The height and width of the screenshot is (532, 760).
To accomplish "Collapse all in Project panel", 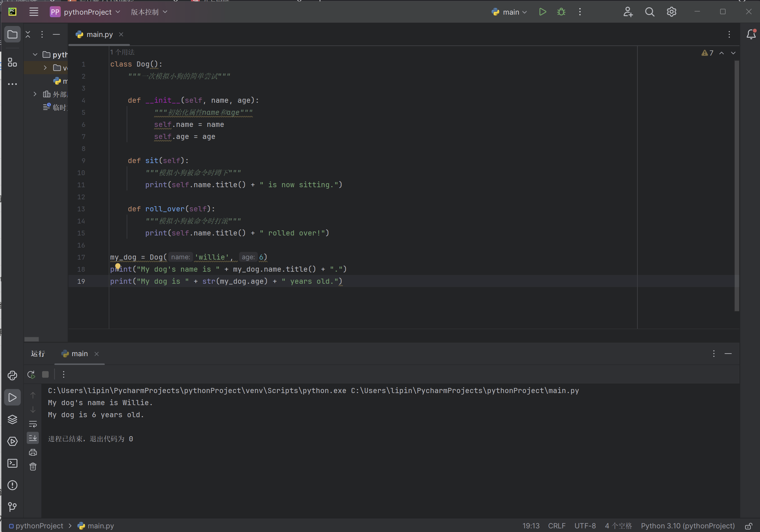I will click(x=28, y=34).
